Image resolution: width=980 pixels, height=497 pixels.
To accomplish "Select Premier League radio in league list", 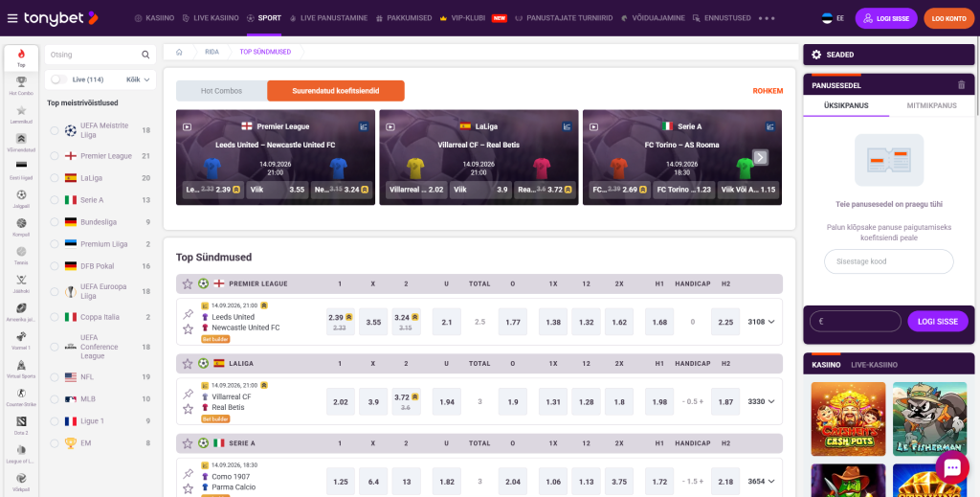I will point(55,156).
